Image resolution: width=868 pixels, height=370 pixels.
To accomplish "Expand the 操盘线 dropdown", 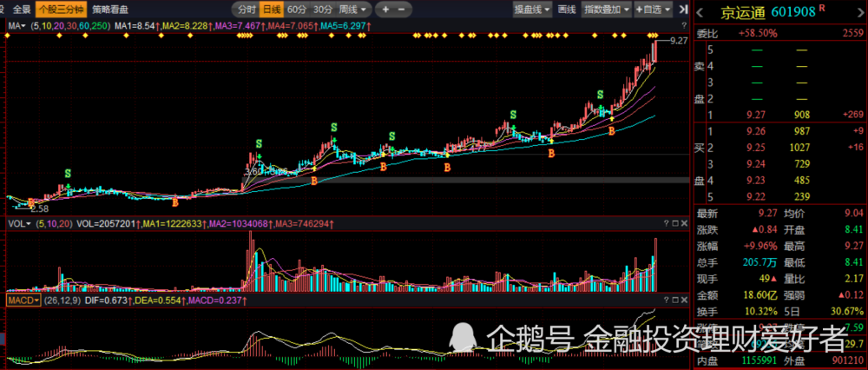I will click(x=533, y=10).
